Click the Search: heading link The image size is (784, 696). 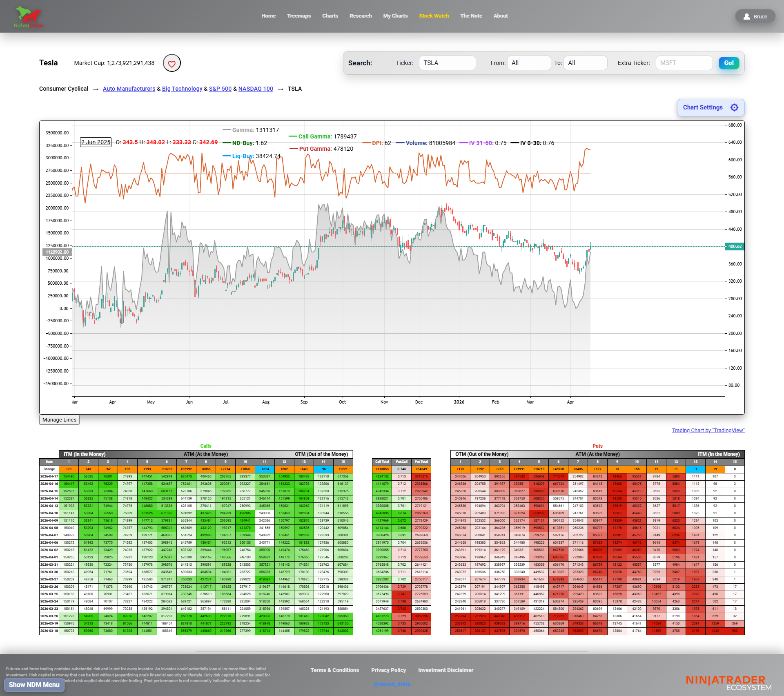(360, 63)
